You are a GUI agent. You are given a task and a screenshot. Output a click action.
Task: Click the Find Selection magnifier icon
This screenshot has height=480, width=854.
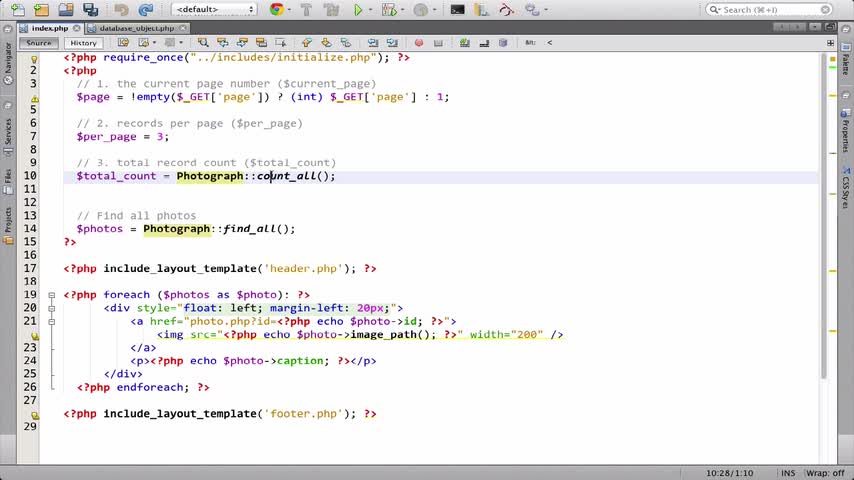203,42
